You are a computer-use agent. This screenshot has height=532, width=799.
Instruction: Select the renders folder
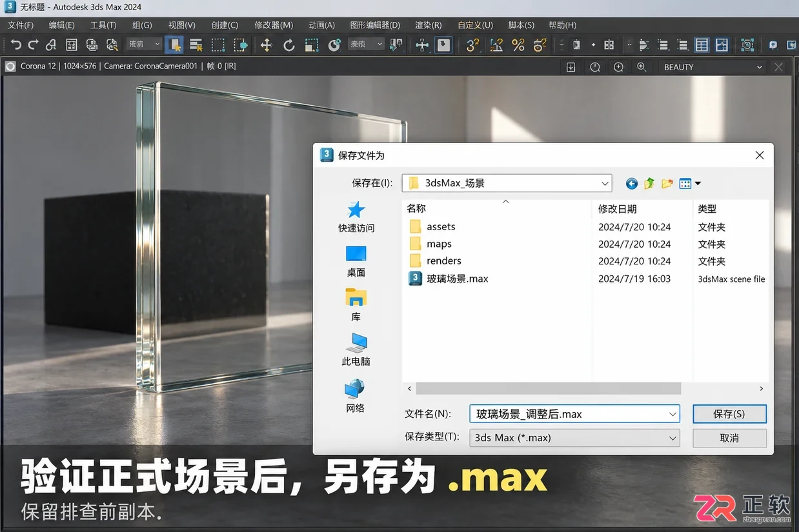pos(444,261)
